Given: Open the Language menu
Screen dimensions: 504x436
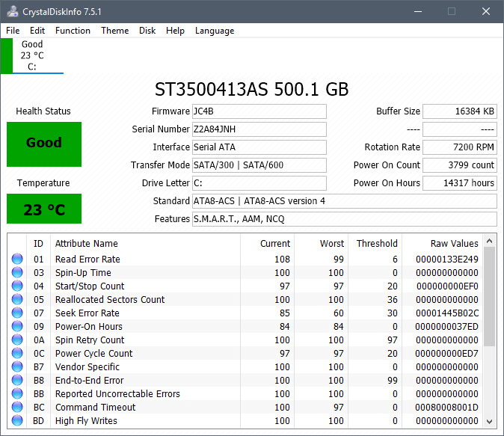Looking at the screenshot, I should pyautogui.click(x=215, y=31).
